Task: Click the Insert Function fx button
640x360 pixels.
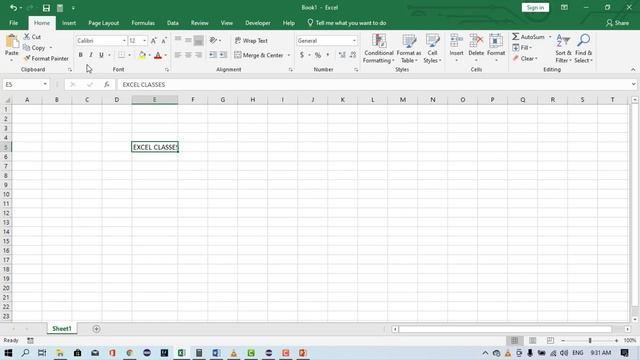Action: 107,84
